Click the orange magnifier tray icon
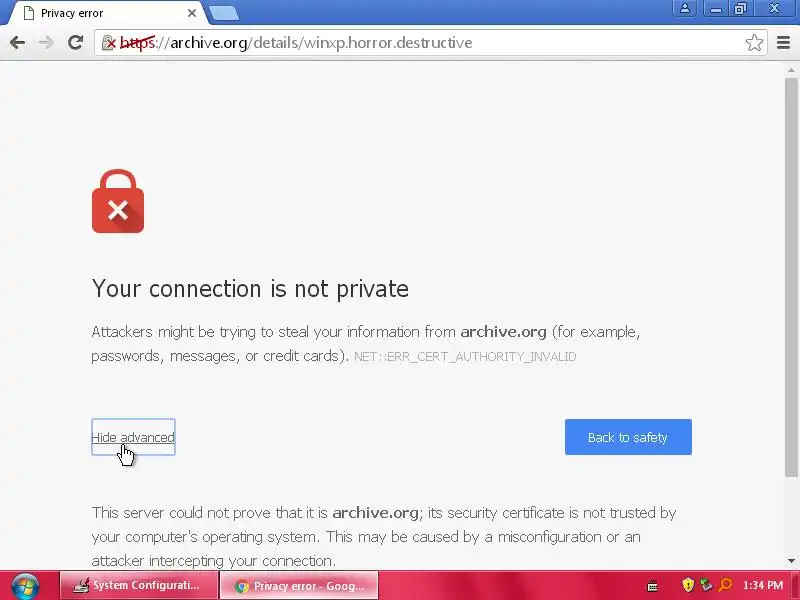 coord(725,585)
